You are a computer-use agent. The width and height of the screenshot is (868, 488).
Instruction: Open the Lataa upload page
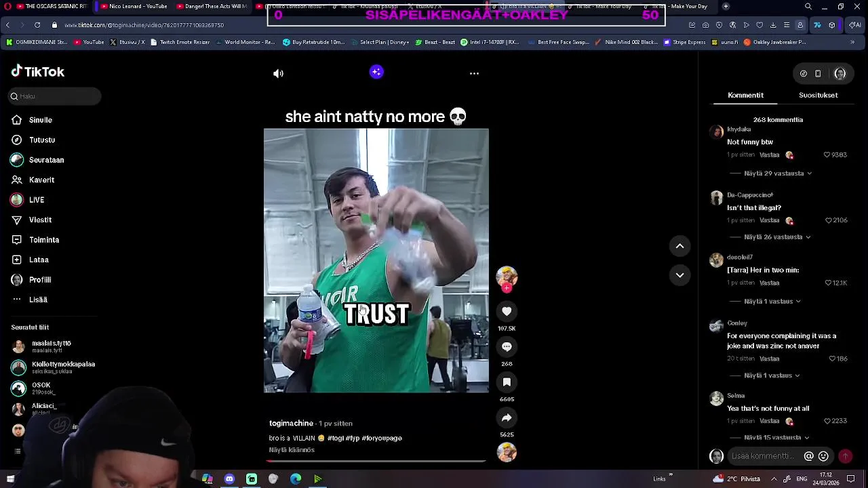(30, 260)
